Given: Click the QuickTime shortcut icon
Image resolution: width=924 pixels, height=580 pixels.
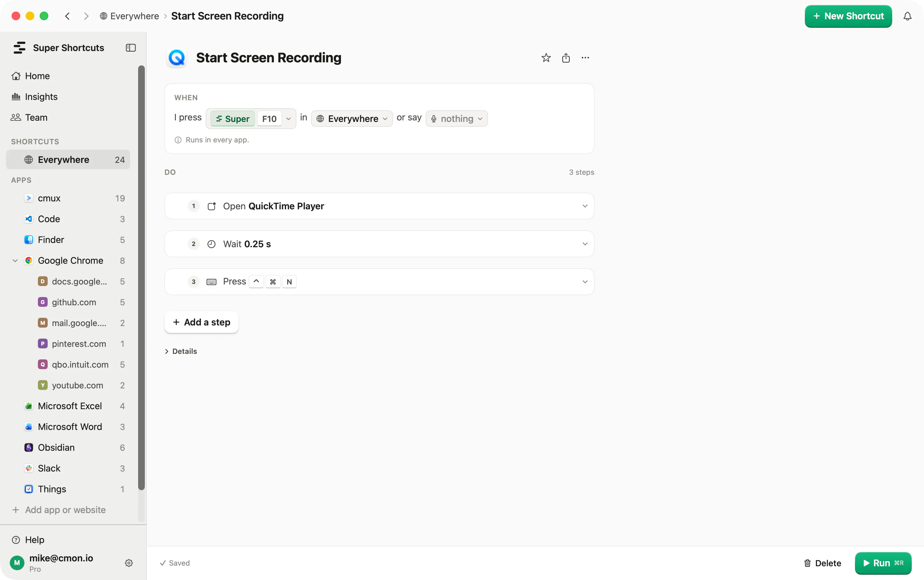Looking at the screenshot, I should [176, 57].
